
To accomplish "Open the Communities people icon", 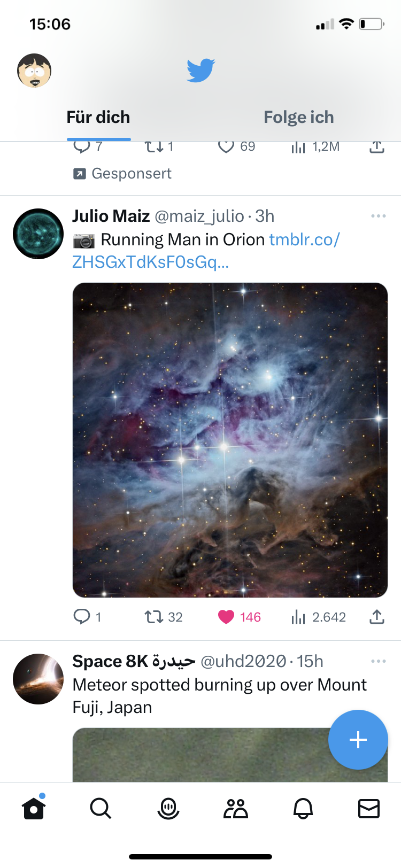I will [x=235, y=808].
